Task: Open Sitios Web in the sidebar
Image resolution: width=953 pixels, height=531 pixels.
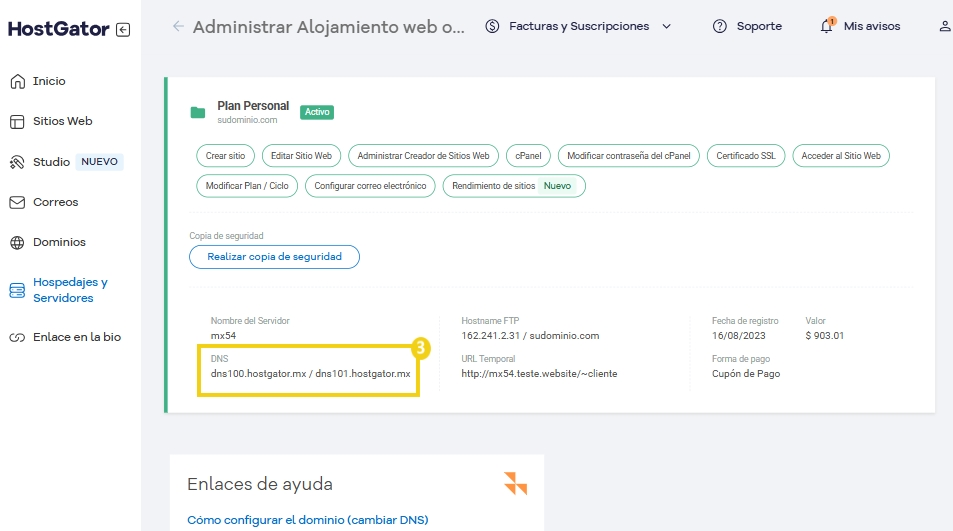Action: pos(63,122)
